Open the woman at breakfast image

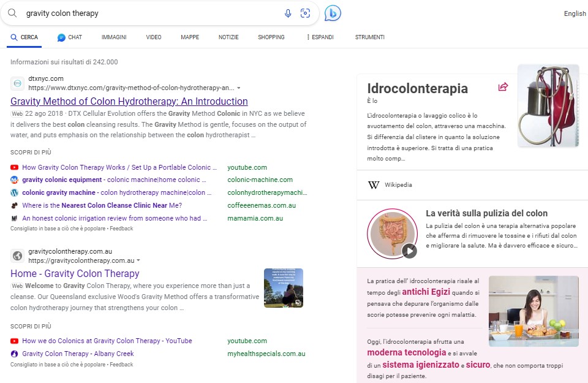533,311
